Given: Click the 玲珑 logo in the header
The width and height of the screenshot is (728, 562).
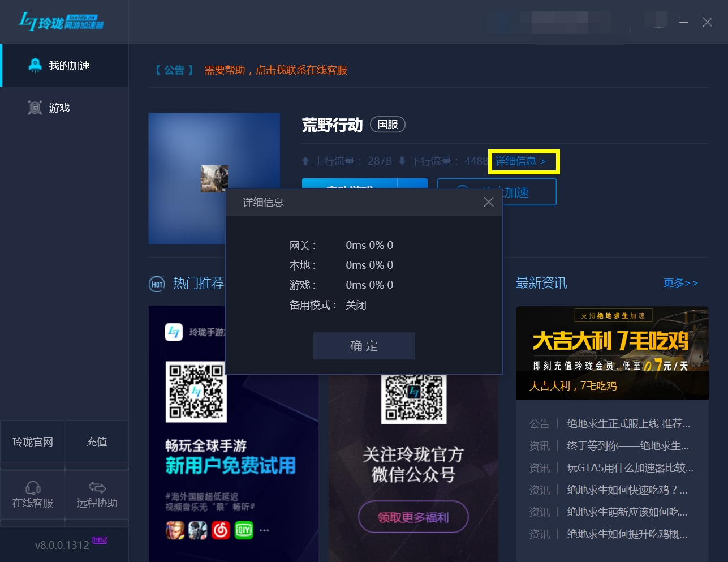Looking at the screenshot, I should (61, 22).
